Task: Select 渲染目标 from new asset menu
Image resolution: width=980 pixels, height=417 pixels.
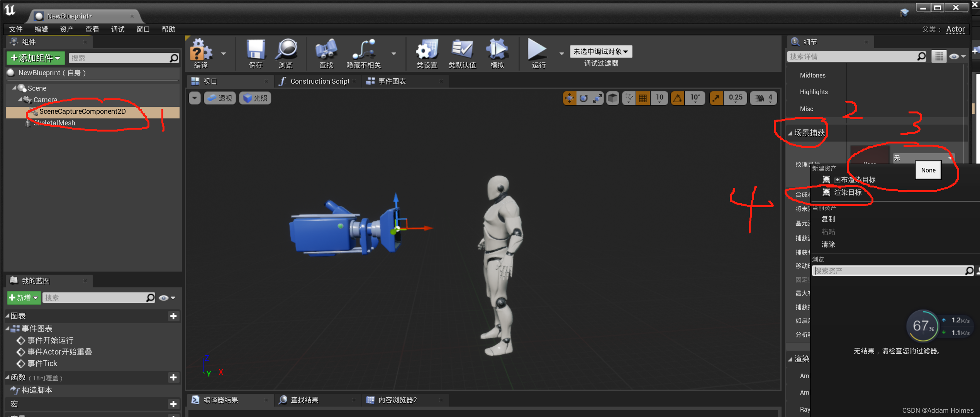Action: 848,192
